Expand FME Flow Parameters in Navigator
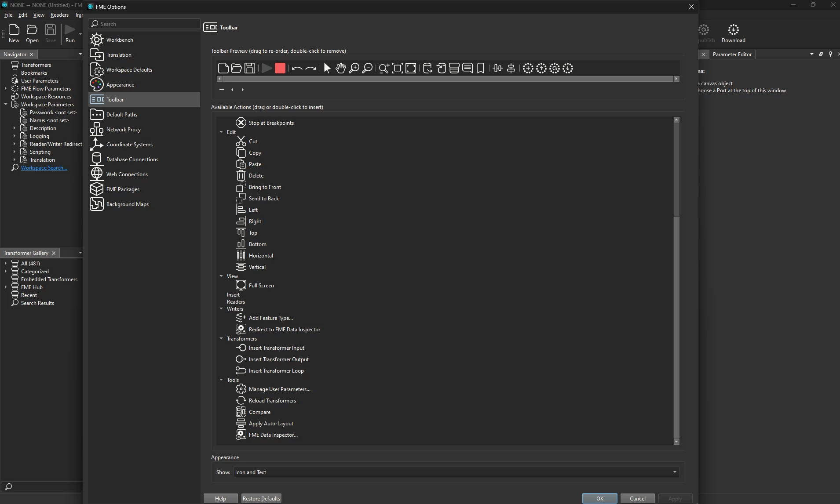 (5, 89)
